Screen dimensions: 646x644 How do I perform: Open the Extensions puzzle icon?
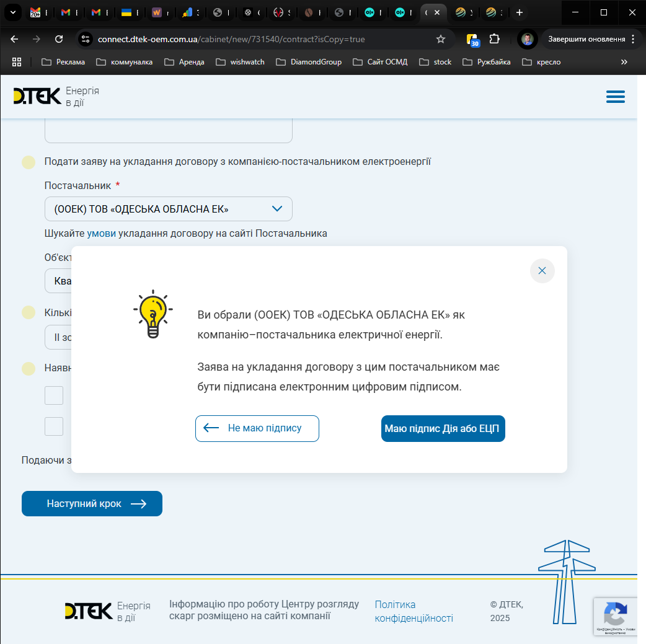coord(494,39)
